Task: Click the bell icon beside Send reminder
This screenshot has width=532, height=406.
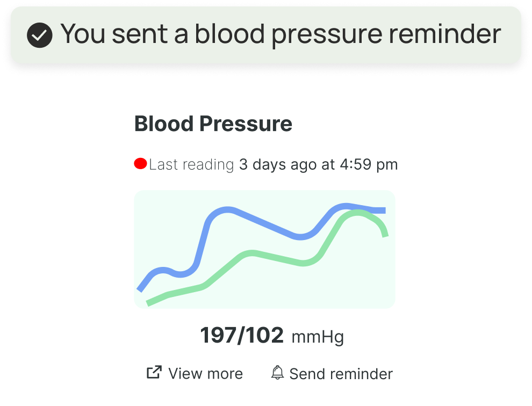Action: 277,372
